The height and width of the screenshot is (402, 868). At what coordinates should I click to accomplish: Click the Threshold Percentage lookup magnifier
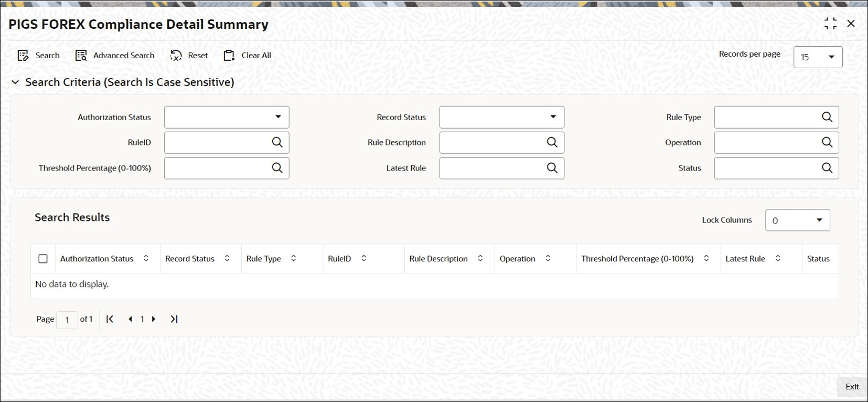click(x=277, y=168)
